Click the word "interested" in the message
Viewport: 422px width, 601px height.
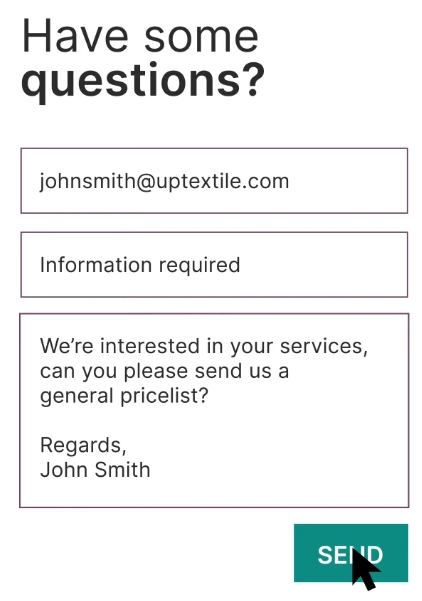(150, 346)
